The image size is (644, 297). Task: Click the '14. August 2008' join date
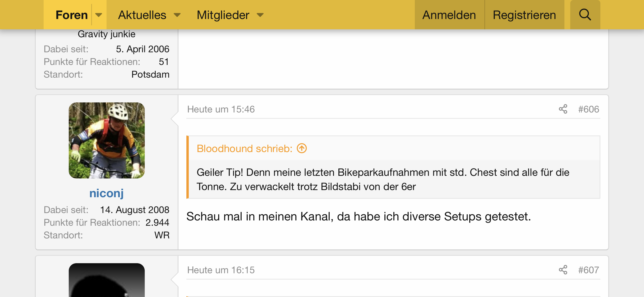coord(135,210)
